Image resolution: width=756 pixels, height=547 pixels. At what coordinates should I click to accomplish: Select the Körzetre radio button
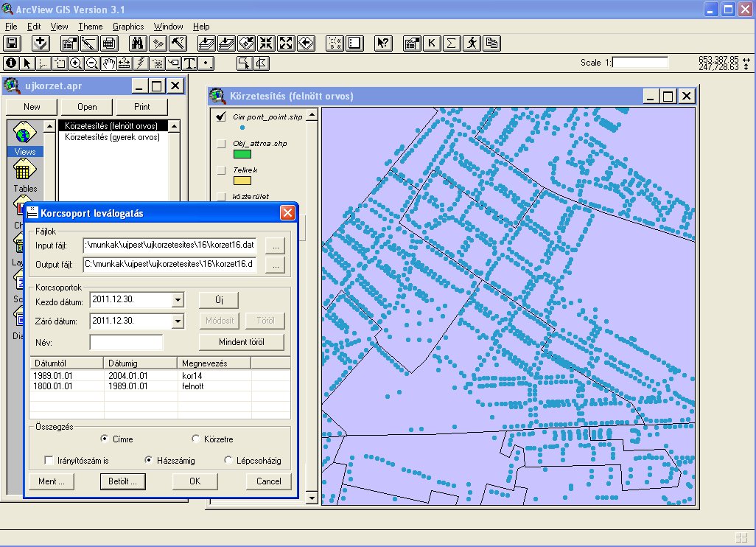[x=196, y=439]
